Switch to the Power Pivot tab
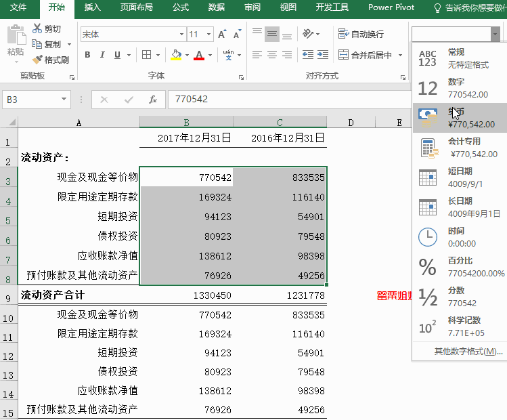This screenshot has width=507, height=420. (x=391, y=7)
